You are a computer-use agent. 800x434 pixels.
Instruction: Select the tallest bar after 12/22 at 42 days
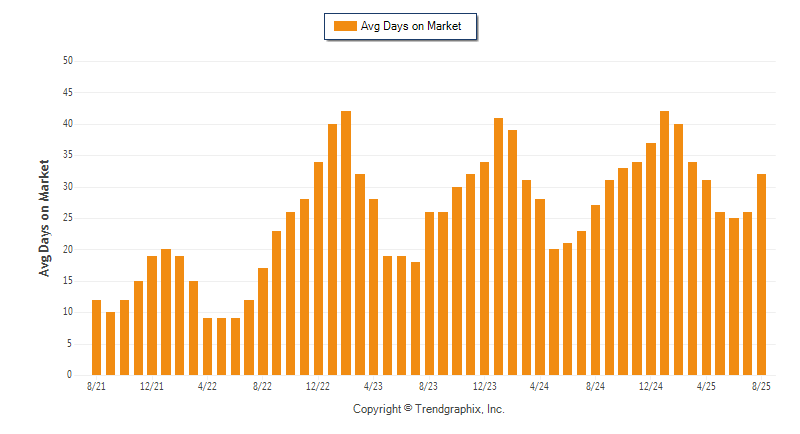pos(346,243)
